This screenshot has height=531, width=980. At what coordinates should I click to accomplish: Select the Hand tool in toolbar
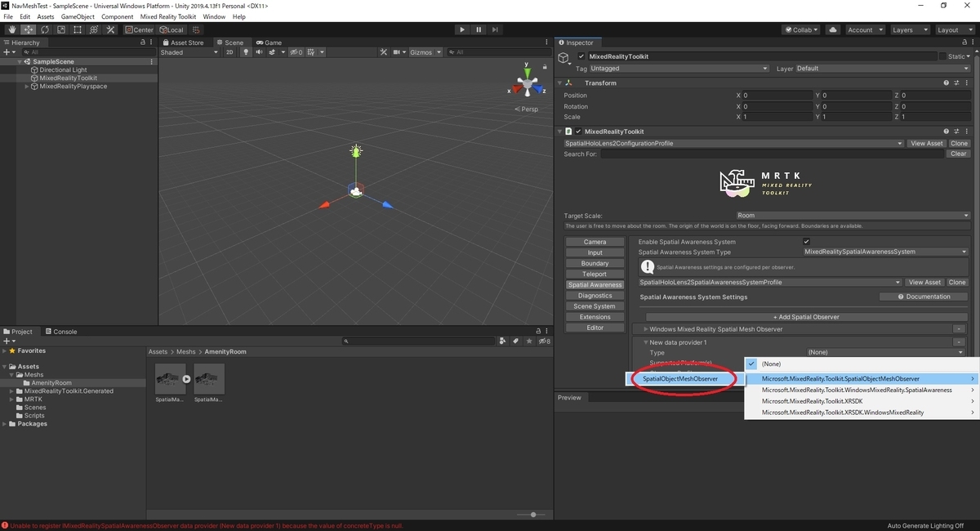click(x=11, y=30)
